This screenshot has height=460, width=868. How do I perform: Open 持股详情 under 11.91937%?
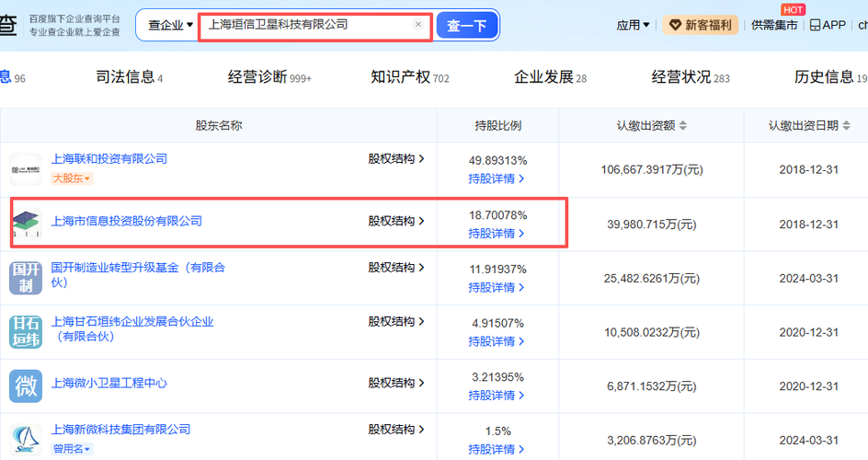(x=497, y=287)
